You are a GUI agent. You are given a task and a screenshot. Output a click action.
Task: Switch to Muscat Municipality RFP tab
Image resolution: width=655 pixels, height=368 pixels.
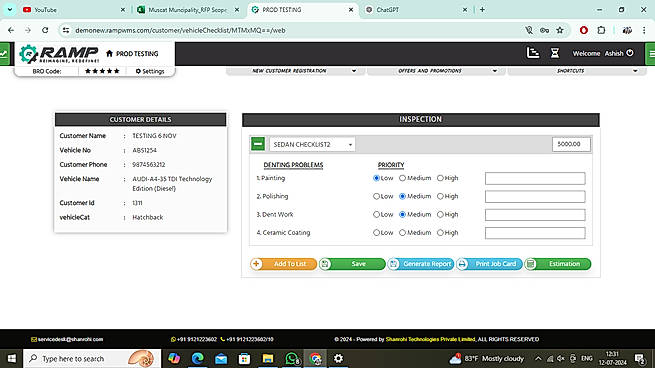pyautogui.click(x=188, y=10)
